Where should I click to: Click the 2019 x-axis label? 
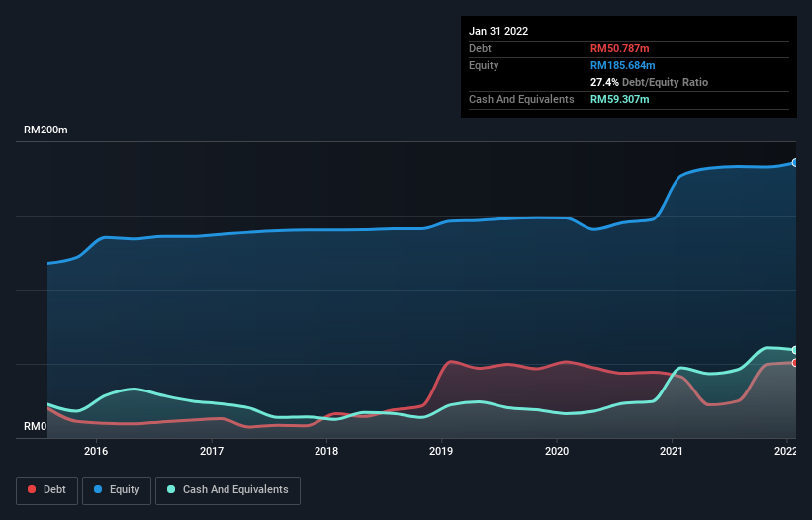[441, 451]
